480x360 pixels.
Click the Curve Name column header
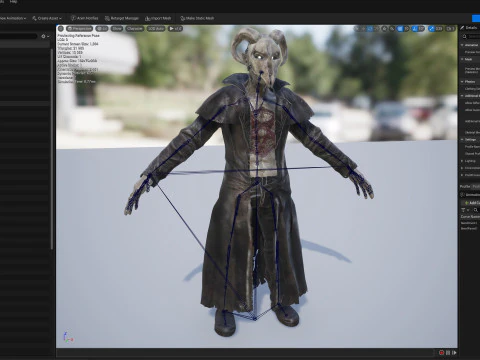click(x=470, y=217)
